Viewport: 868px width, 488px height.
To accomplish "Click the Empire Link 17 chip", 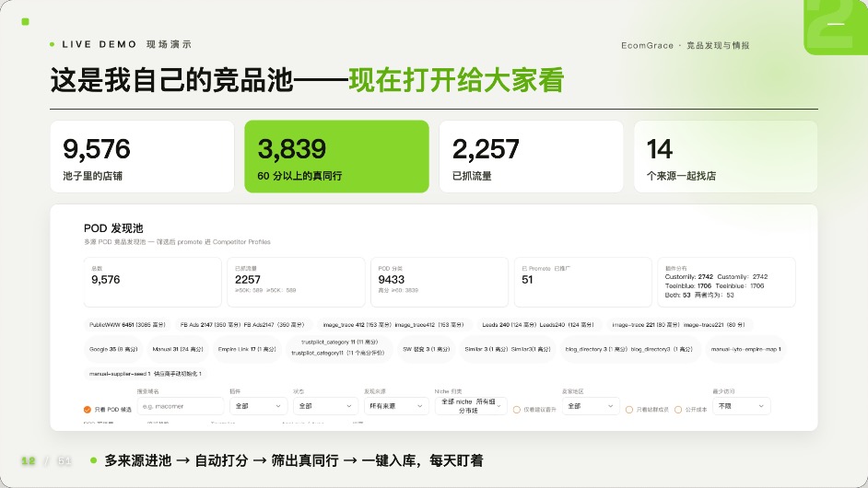I will coord(247,349).
